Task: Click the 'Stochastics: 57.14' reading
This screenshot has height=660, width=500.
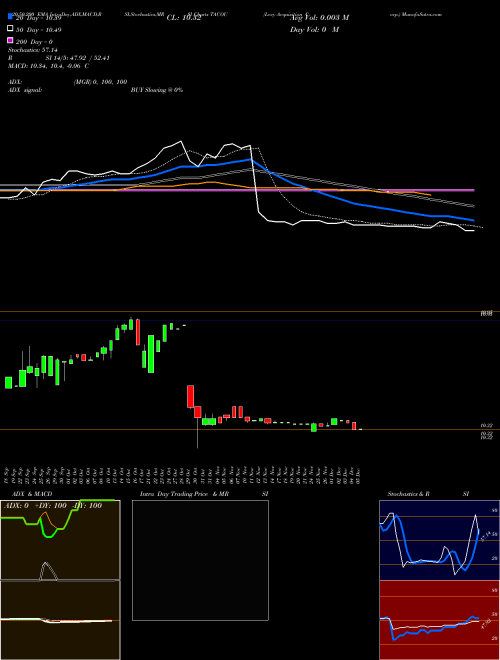Action: tap(32, 50)
